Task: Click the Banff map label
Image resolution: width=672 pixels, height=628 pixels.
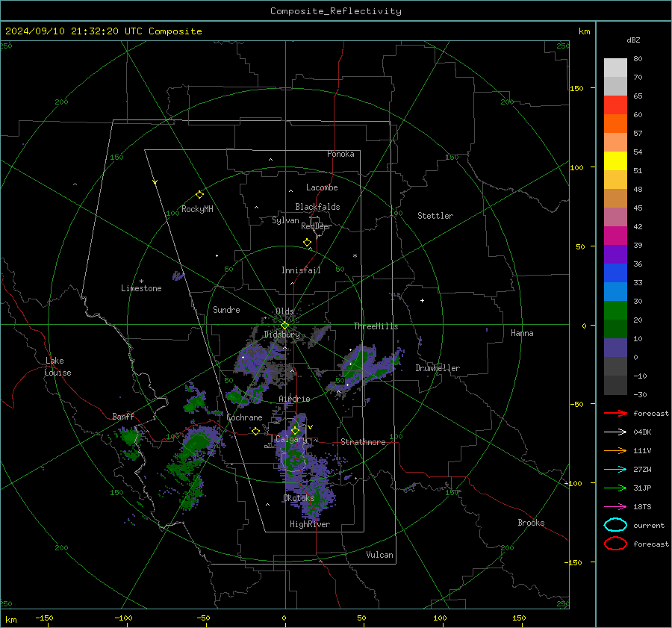Action: pyautogui.click(x=123, y=416)
